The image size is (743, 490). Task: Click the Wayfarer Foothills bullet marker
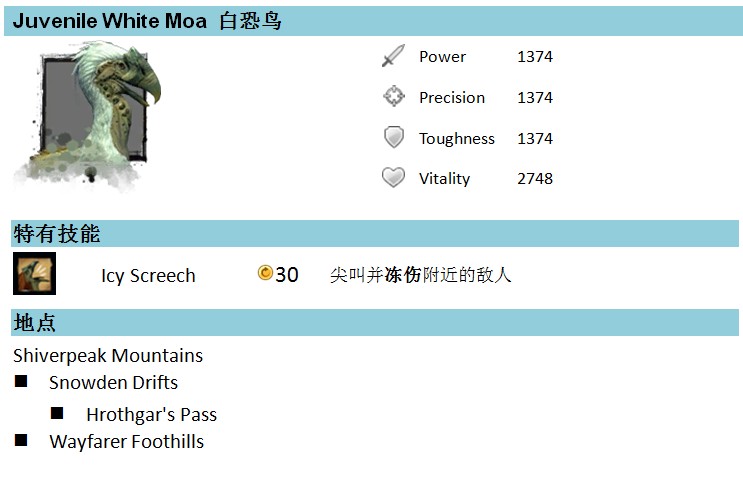21,440
